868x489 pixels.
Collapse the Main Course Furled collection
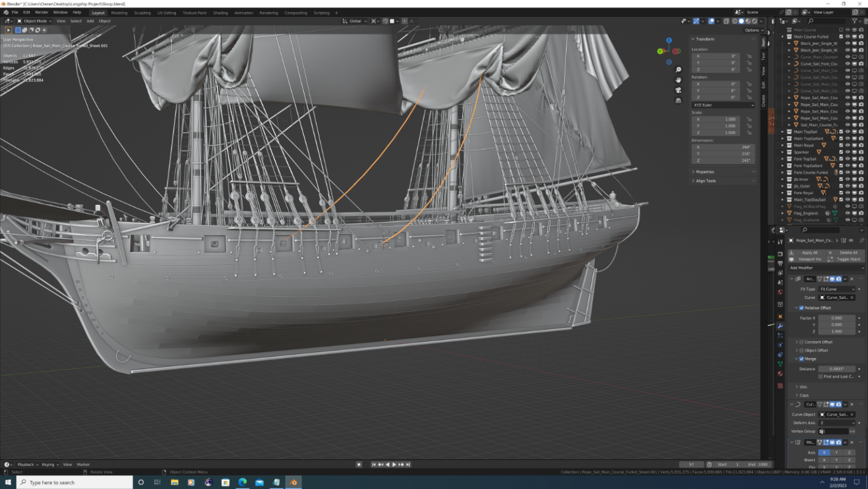782,37
